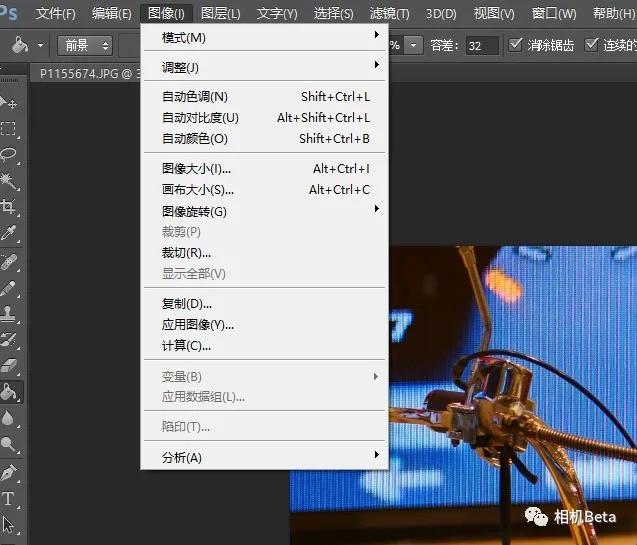Open the 帮助(H) menu
This screenshot has height=545, width=637.
pyautogui.click(x=613, y=13)
